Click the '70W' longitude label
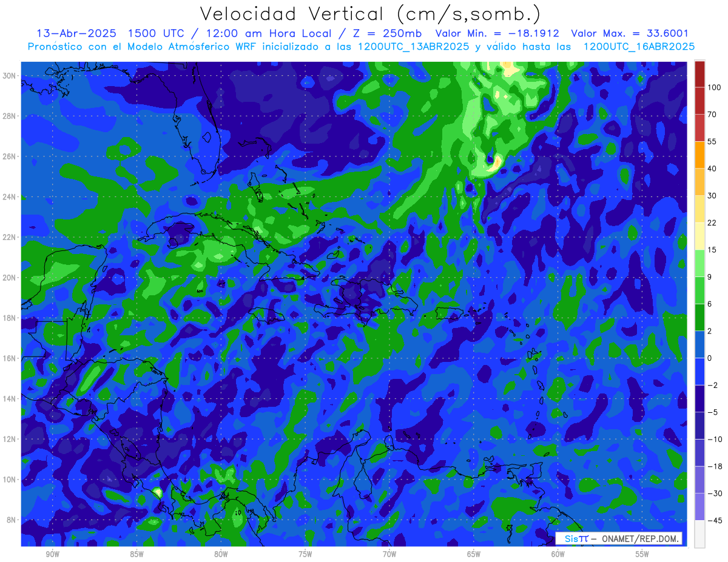The height and width of the screenshot is (562, 728). pyautogui.click(x=389, y=555)
